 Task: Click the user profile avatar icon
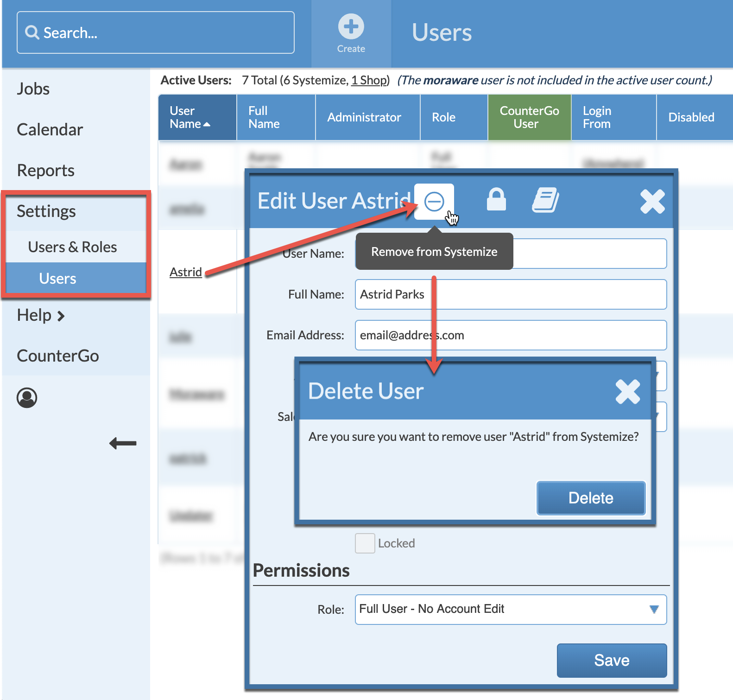pyautogui.click(x=27, y=397)
